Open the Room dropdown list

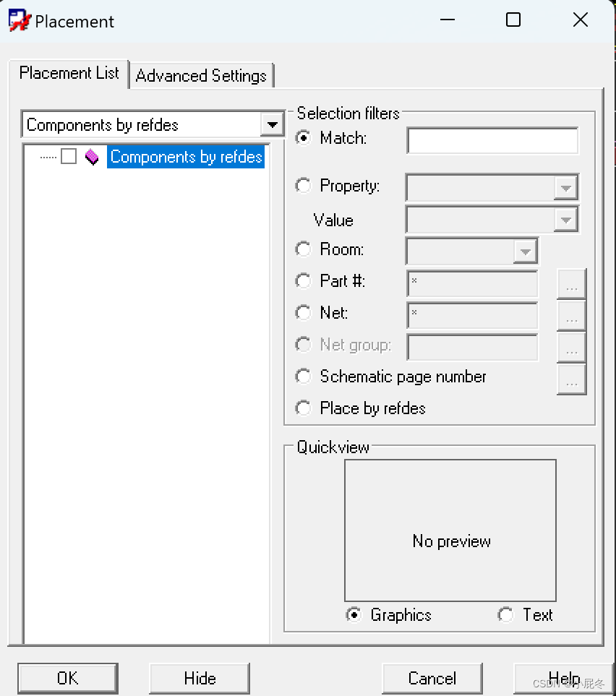tap(525, 252)
